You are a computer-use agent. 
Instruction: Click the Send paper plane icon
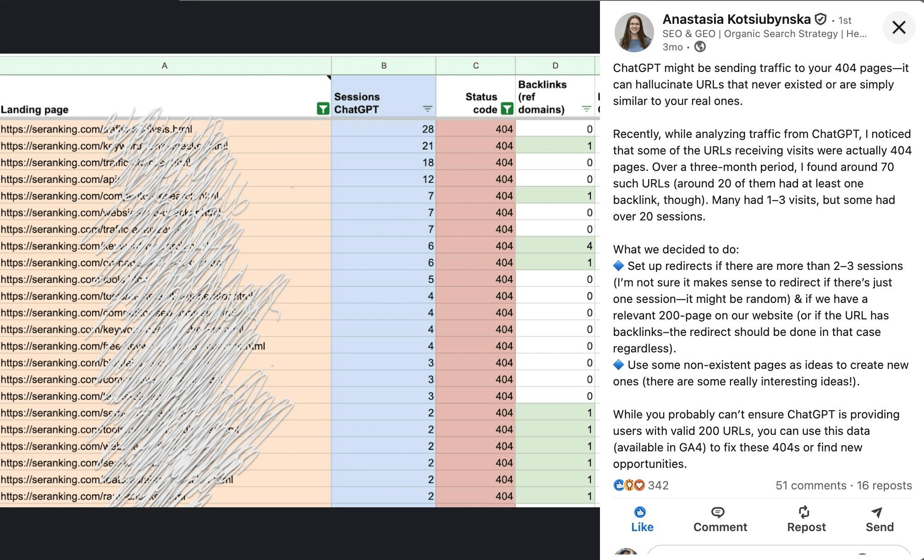coord(876,512)
